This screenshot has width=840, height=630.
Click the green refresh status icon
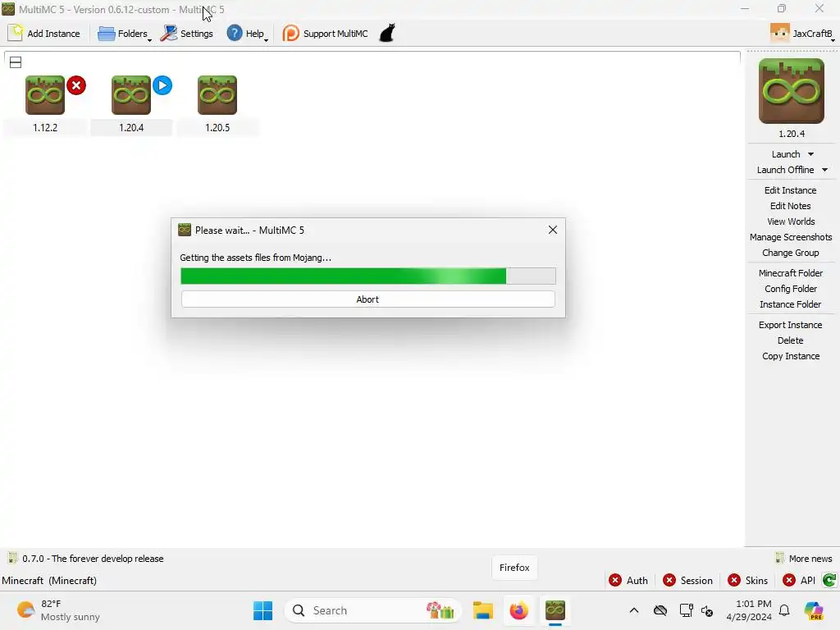point(829,580)
